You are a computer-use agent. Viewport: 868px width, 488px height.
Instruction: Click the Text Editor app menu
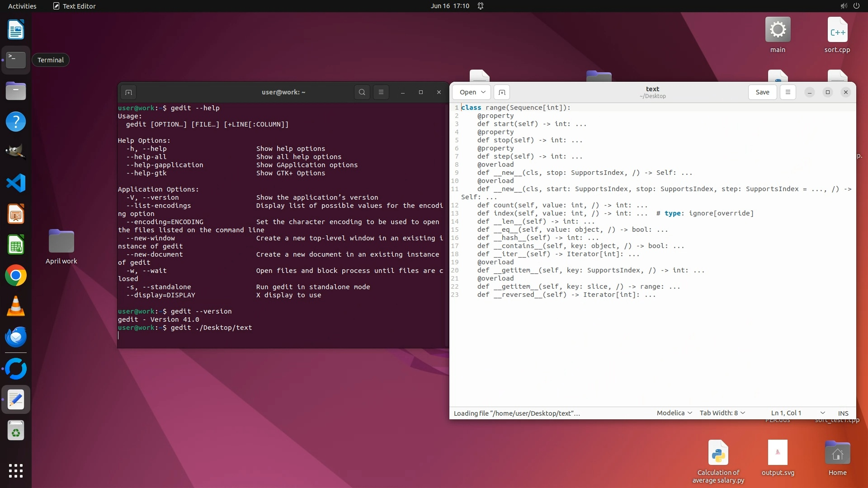coord(75,6)
